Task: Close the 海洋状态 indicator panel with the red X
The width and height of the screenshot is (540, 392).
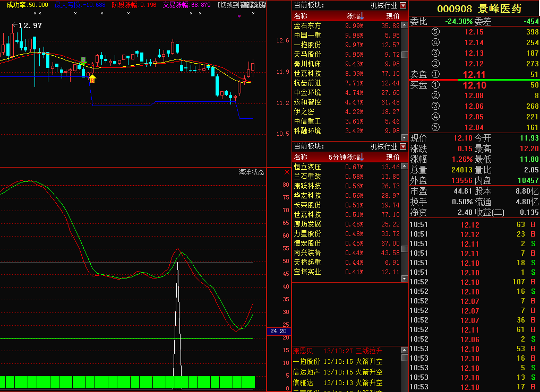Action: pos(287,172)
